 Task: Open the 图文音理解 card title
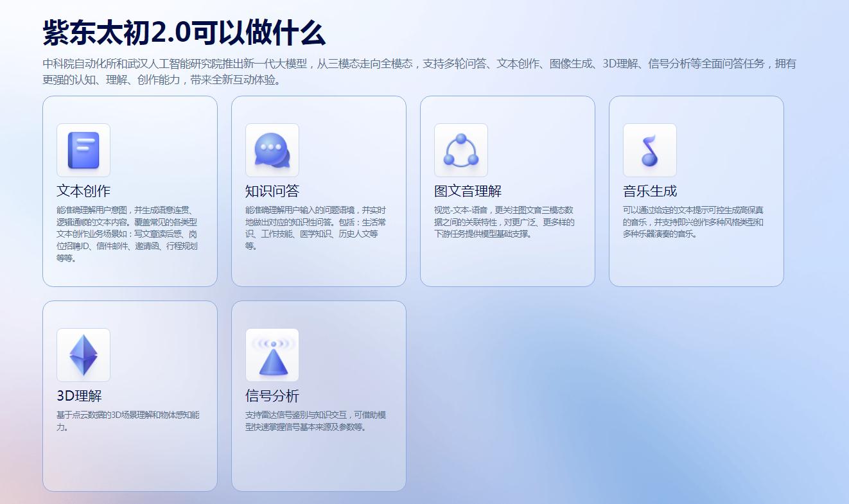(468, 191)
